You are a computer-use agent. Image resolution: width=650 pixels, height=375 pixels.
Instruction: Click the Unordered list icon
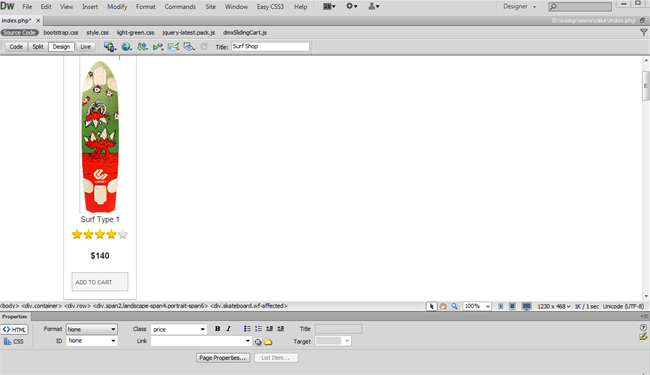pyautogui.click(x=247, y=329)
